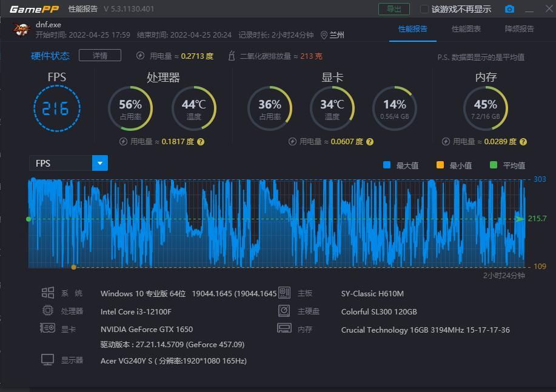Click the help icon beside memory power usage

[523, 142]
